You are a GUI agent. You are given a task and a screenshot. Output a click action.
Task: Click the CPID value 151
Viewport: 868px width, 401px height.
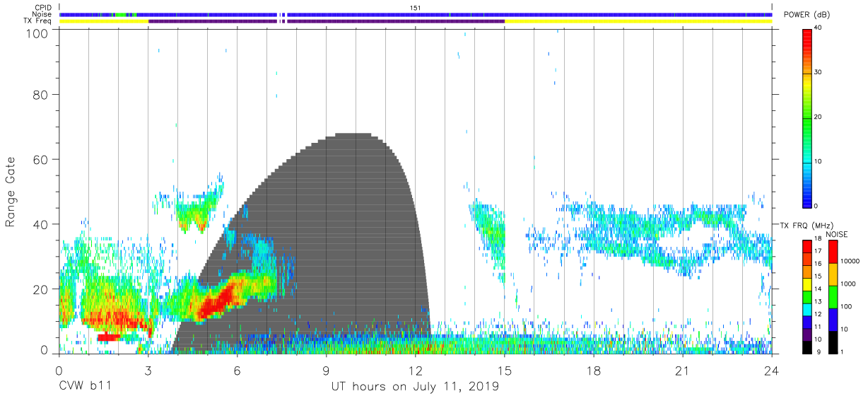pos(416,8)
